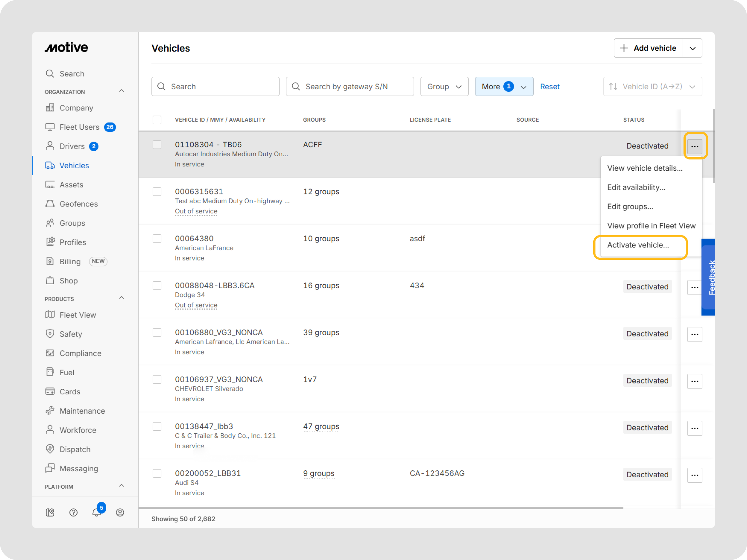Collapse the Organization sidebar section
This screenshot has height=560, width=747.
pyautogui.click(x=122, y=91)
